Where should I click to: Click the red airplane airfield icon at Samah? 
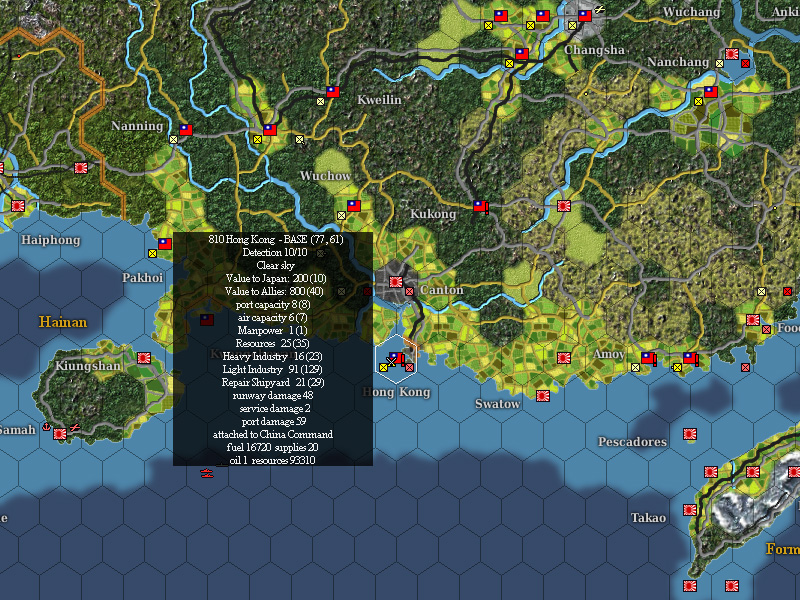tap(74, 428)
